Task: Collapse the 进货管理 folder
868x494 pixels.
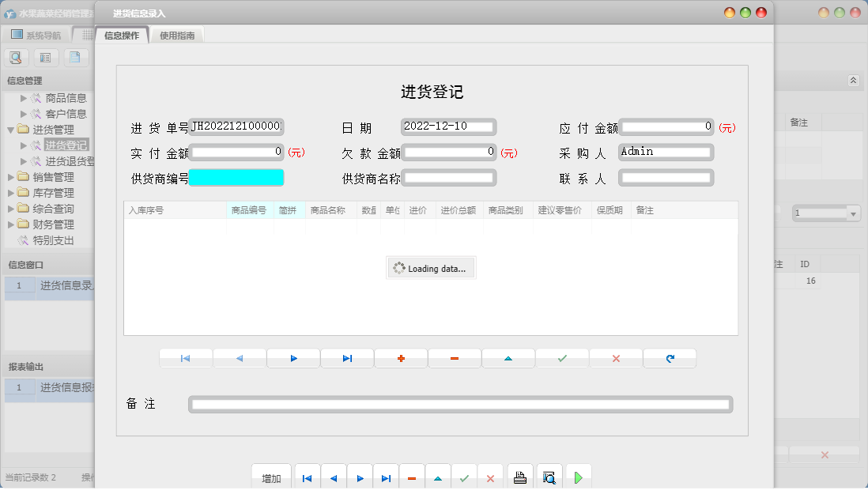Action: click(x=13, y=129)
